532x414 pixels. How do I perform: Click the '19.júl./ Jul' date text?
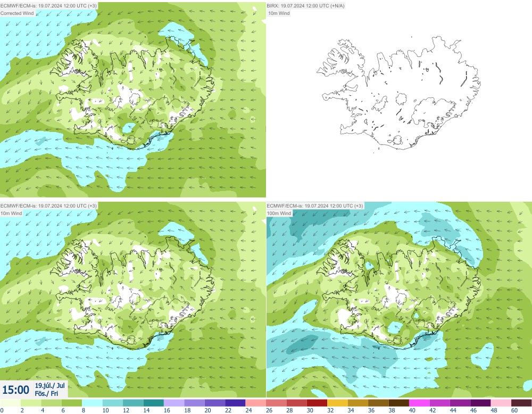pos(49,385)
